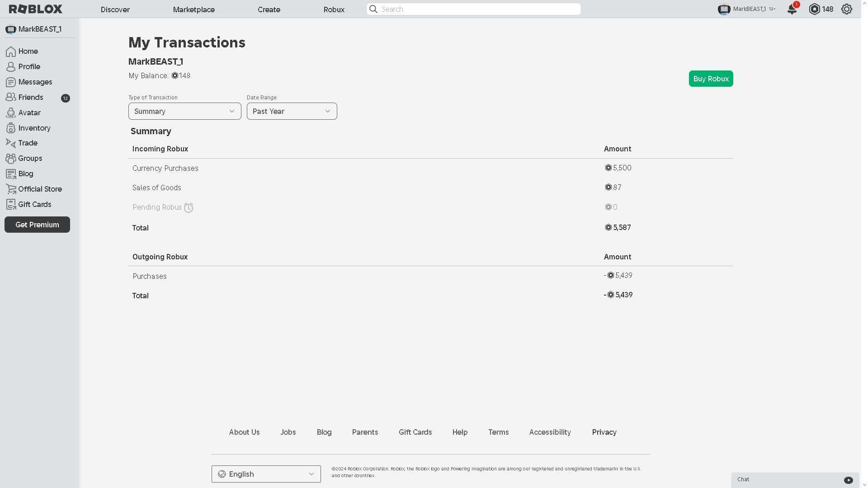Open the settings gear
The image size is (868, 488).
pos(847,9)
